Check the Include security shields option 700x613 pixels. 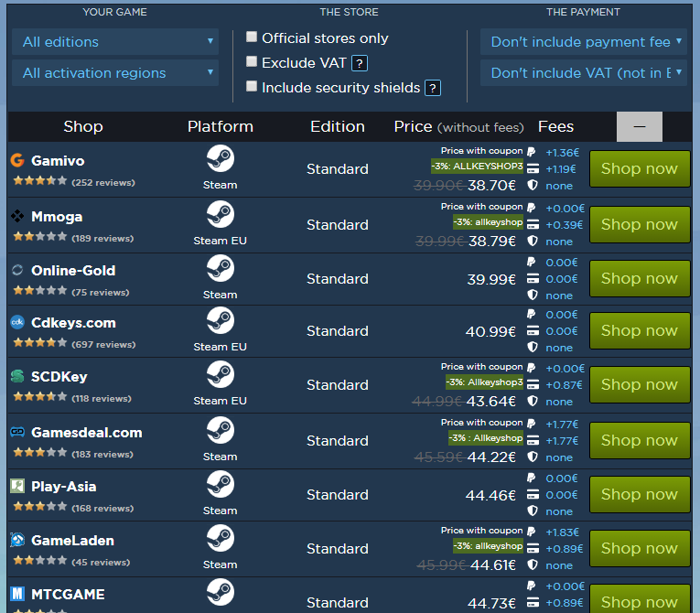coord(252,87)
